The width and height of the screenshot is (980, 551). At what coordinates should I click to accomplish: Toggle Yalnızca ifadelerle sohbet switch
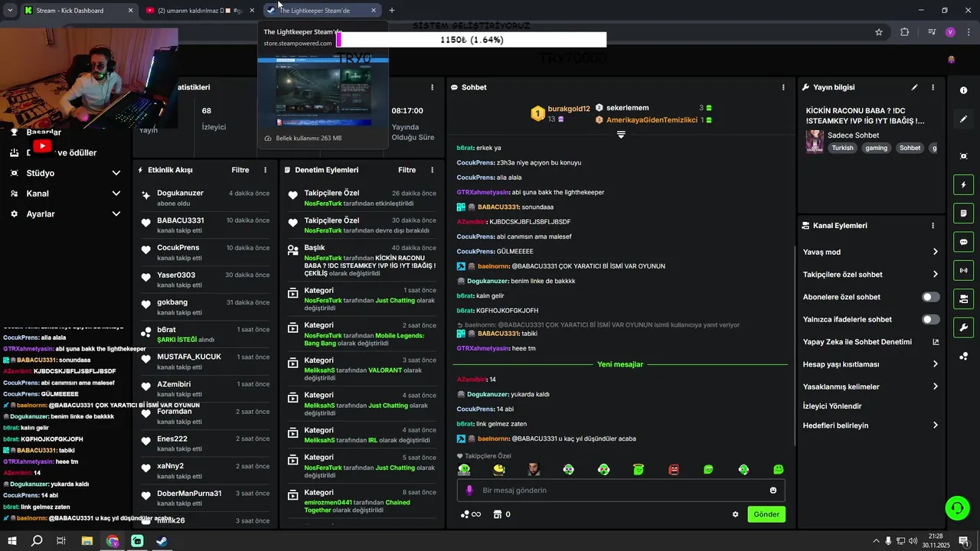(930, 319)
